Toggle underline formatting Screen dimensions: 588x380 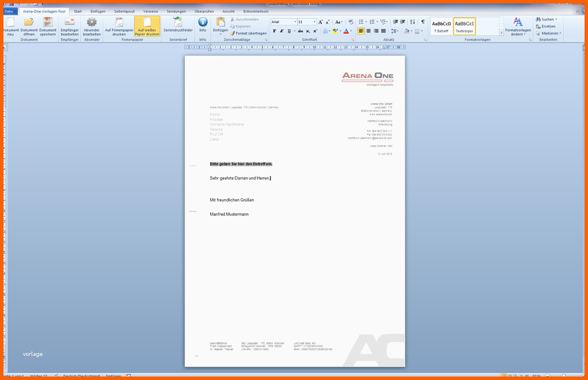pyautogui.click(x=289, y=31)
